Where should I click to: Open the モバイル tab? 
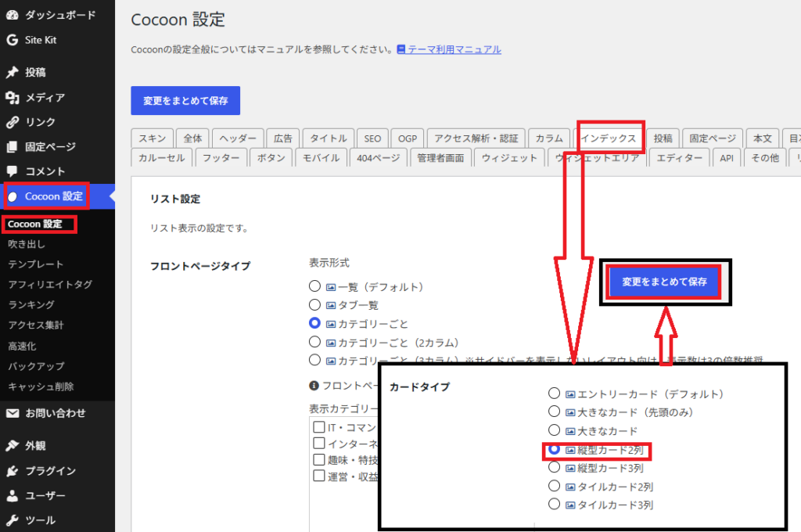pos(321,158)
